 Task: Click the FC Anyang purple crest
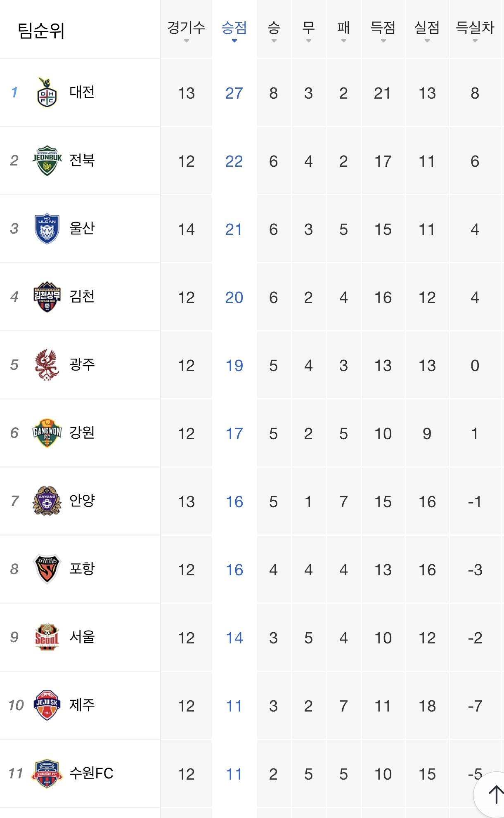click(x=47, y=501)
